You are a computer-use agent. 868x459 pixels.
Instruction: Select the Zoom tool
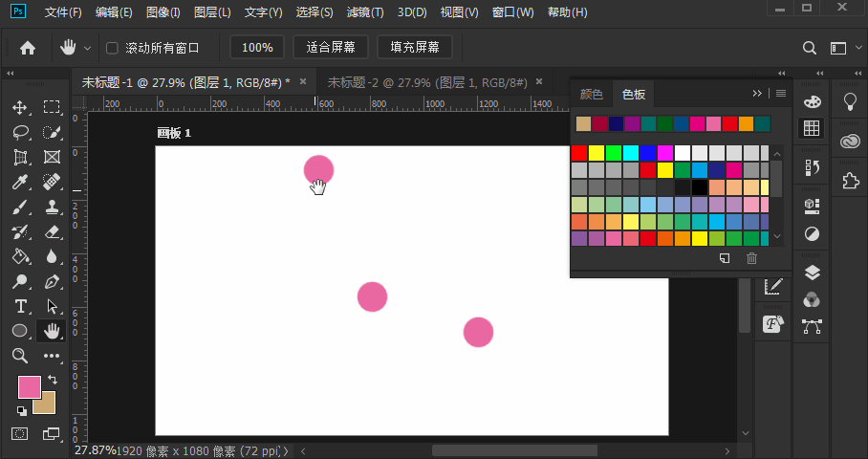point(20,356)
